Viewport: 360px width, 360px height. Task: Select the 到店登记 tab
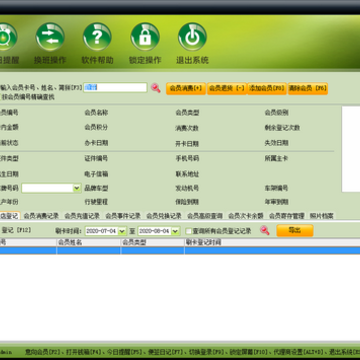click(x=10, y=216)
